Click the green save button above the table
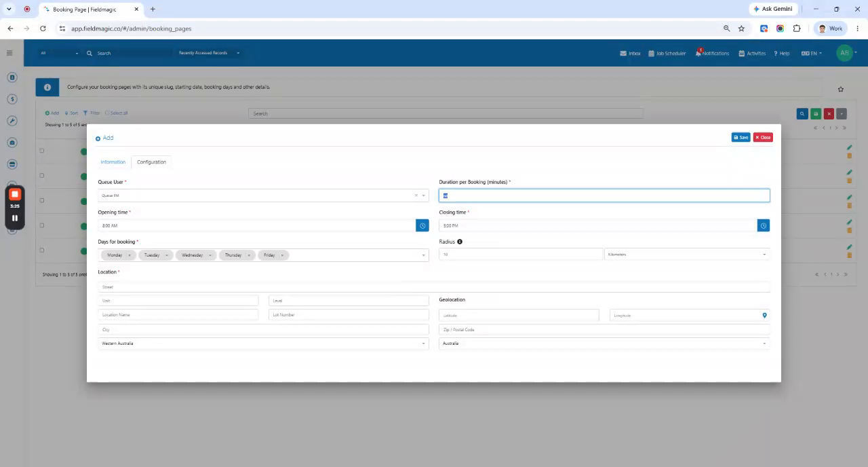This screenshot has height=467, width=868. (816, 114)
